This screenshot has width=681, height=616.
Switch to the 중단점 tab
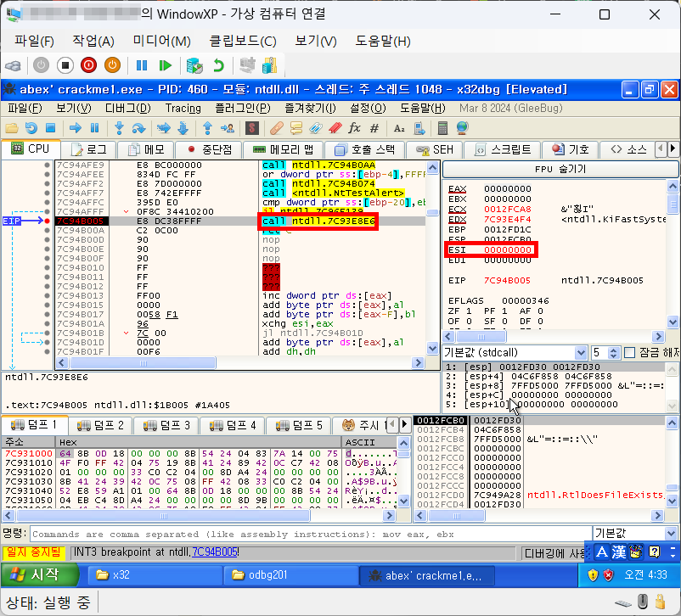tap(210, 150)
